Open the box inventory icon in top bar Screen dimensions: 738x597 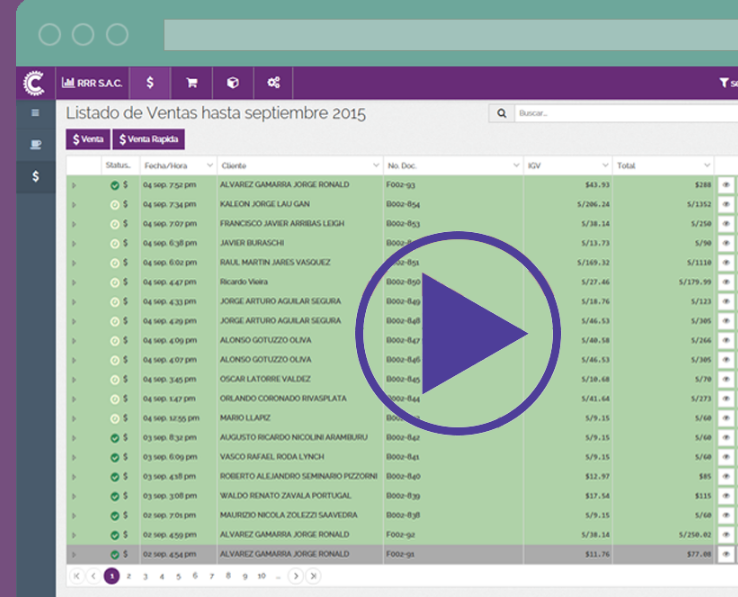(x=233, y=83)
